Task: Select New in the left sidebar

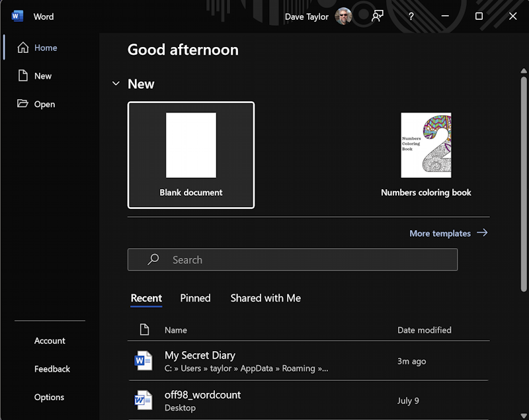Action: 43,76
